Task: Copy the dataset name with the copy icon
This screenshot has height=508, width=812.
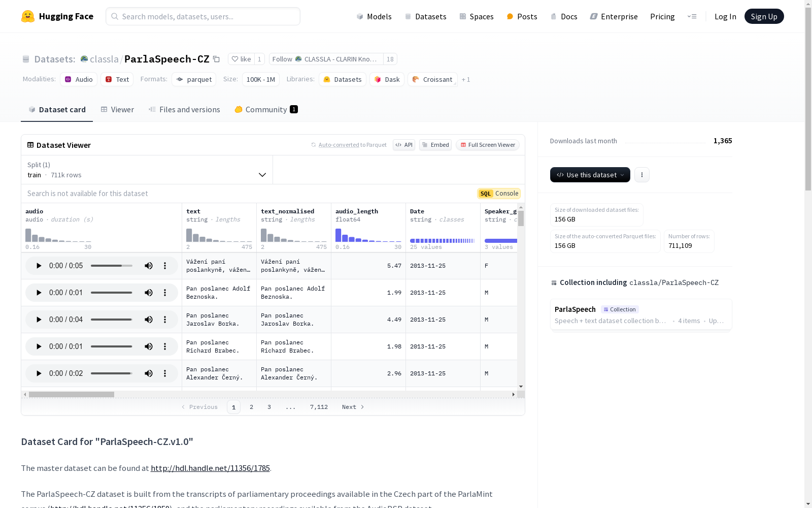Action: point(216,59)
